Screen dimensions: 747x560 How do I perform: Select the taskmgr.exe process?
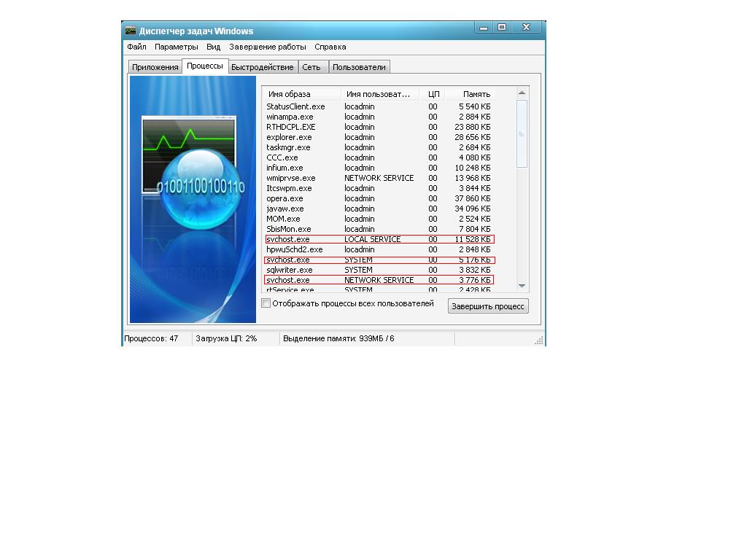(x=379, y=147)
